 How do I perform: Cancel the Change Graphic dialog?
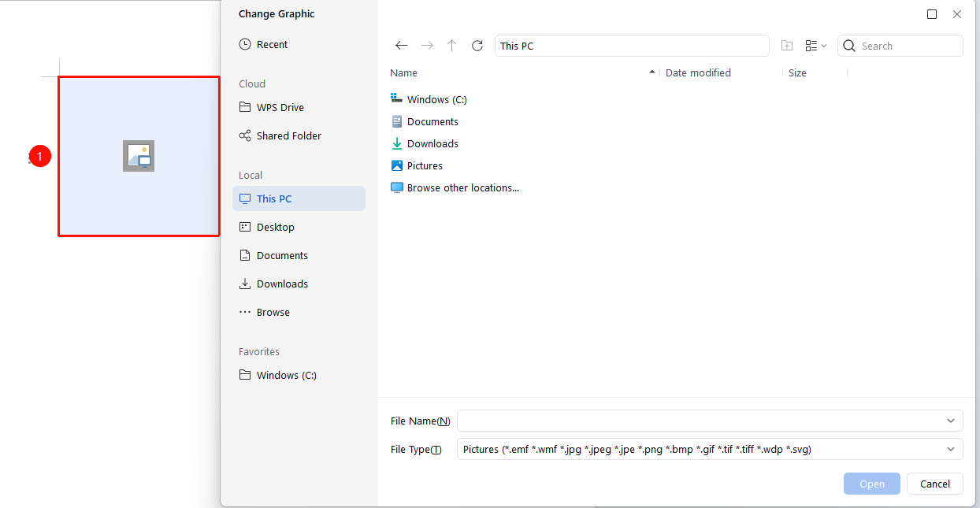(935, 484)
